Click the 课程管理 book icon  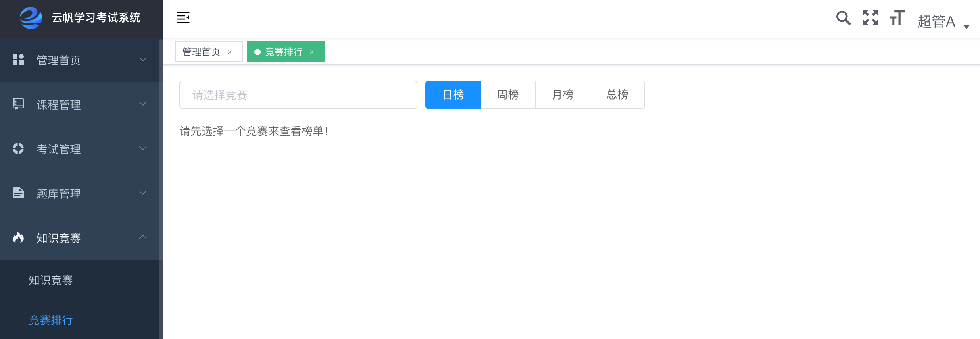[18, 104]
